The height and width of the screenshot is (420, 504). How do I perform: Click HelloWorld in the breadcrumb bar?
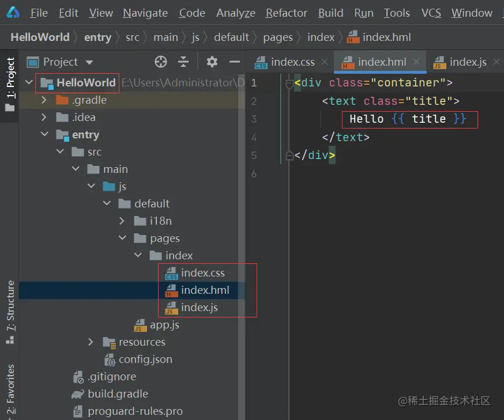(40, 37)
